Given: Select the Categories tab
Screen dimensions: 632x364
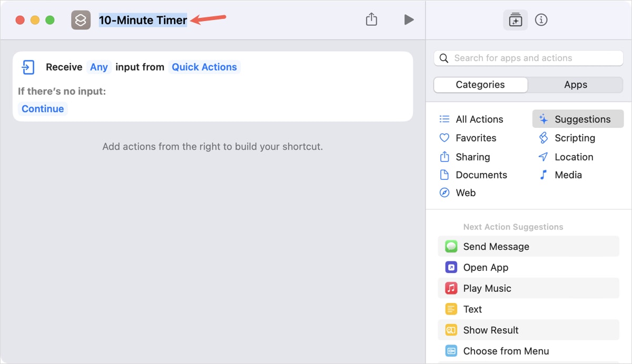Looking at the screenshot, I should coord(480,84).
